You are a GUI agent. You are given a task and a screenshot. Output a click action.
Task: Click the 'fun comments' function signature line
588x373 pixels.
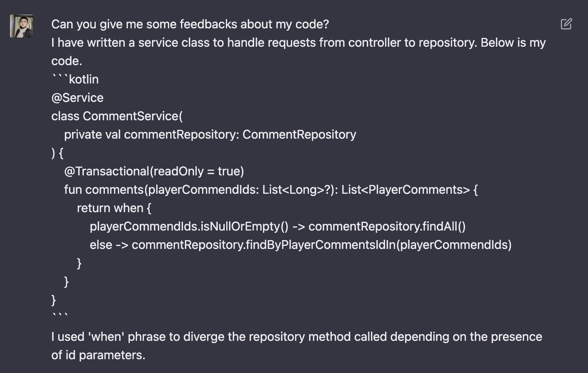pos(271,190)
